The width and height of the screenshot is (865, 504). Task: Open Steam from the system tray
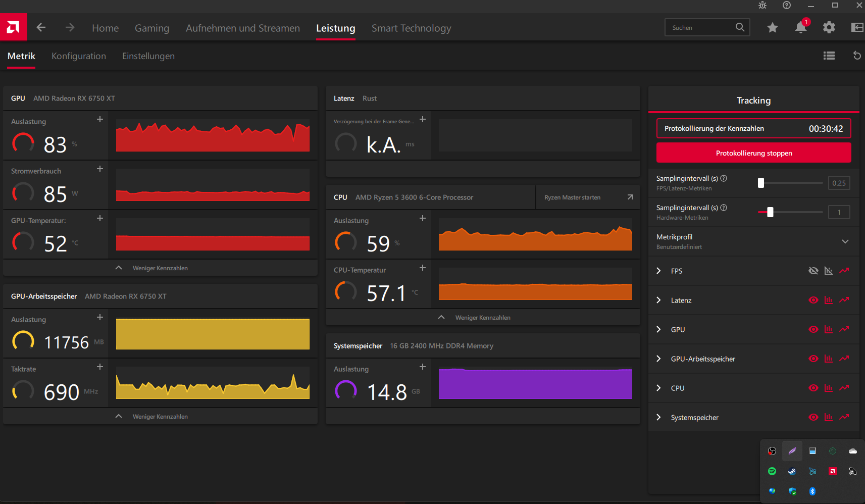click(792, 471)
